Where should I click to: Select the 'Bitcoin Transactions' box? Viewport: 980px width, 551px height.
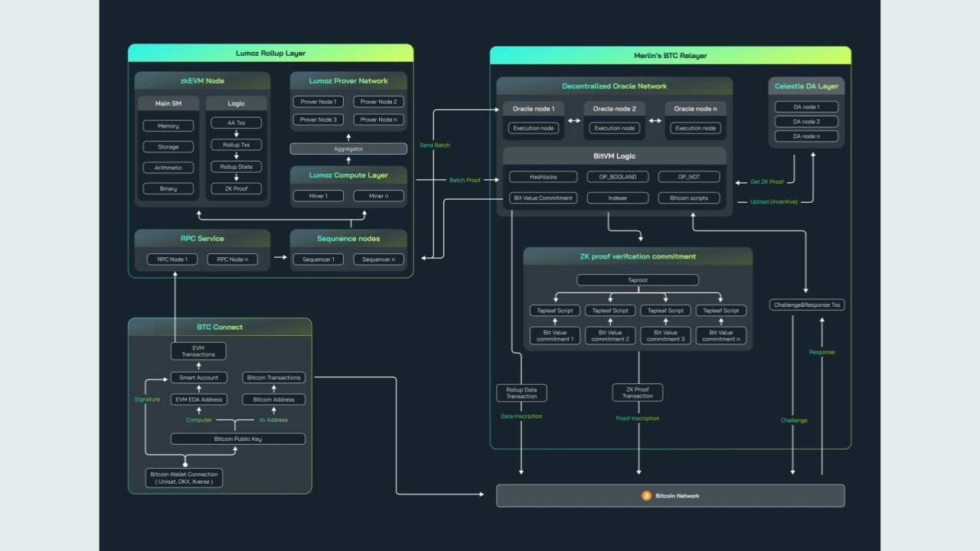(274, 377)
